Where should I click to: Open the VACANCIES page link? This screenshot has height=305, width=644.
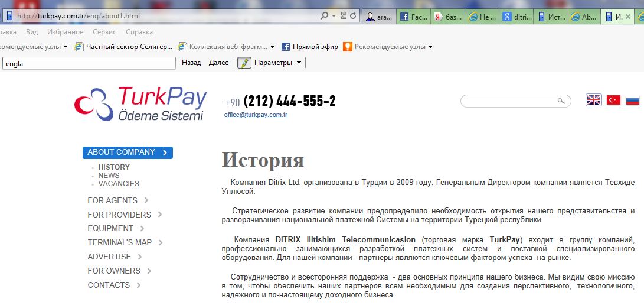point(119,184)
